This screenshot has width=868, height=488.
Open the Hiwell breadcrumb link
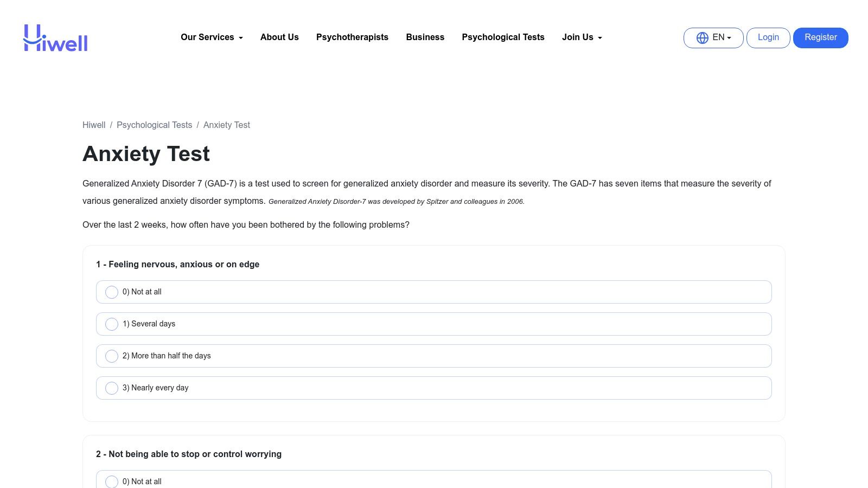coord(93,125)
